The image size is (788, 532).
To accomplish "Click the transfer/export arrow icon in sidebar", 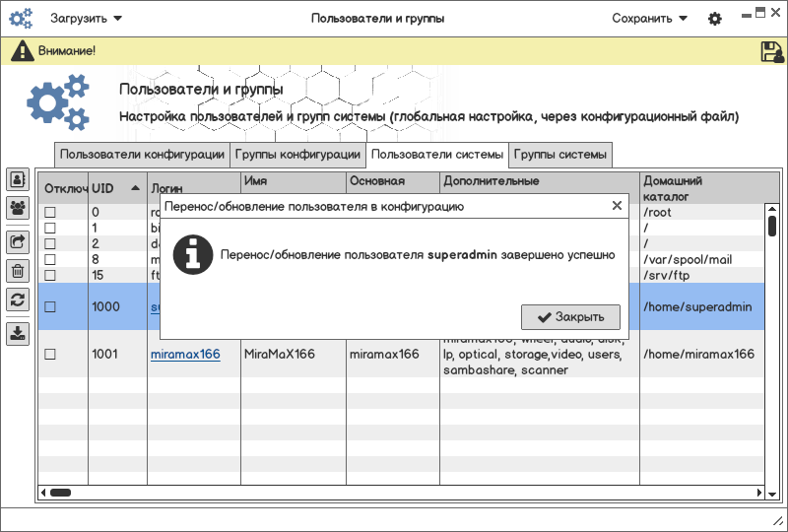I will [18, 241].
